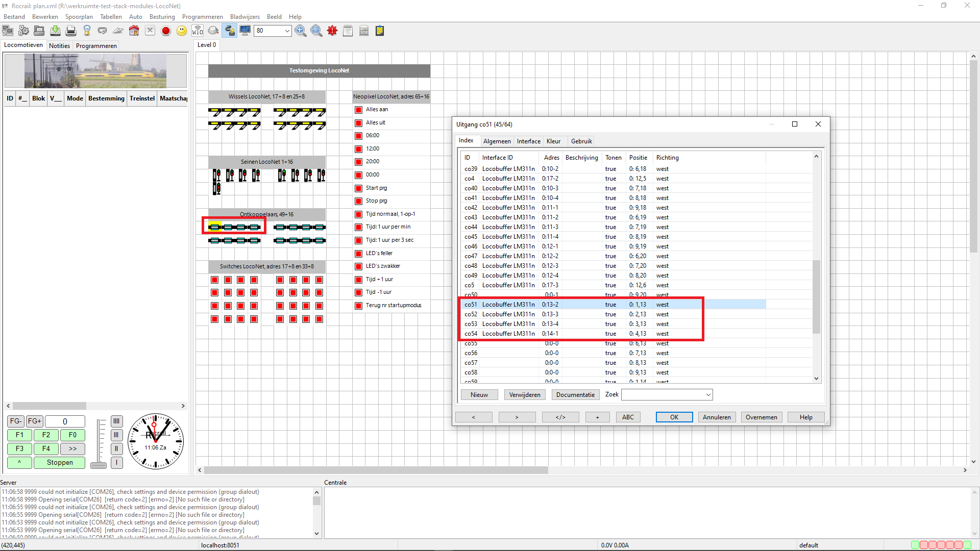Image resolution: width=980 pixels, height=551 pixels.
Task: Click the green download arrow icon
Action: click(x=55, y=31)
